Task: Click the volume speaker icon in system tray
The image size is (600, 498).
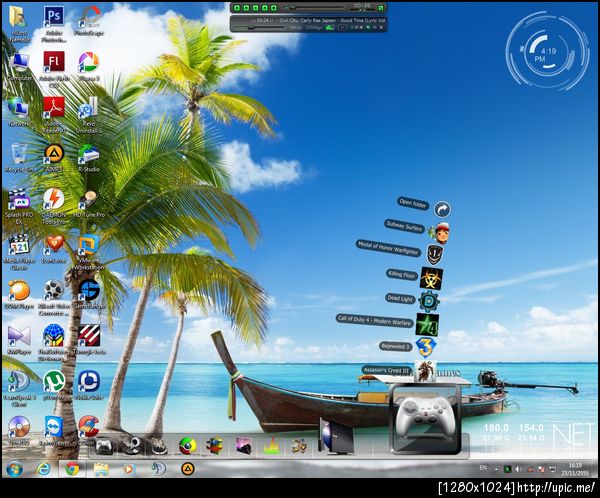Action: 518,469
